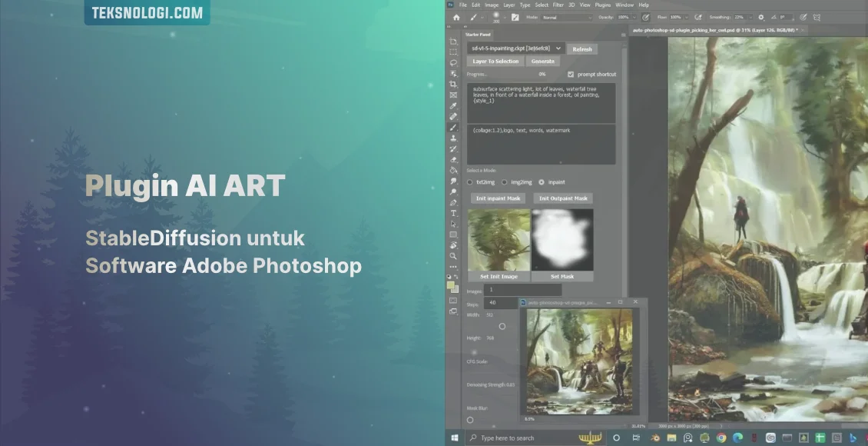The height and width of the screenshot is (446, 868).
Task: Select the Dodge tool
Action: click(x=453, y=191)
